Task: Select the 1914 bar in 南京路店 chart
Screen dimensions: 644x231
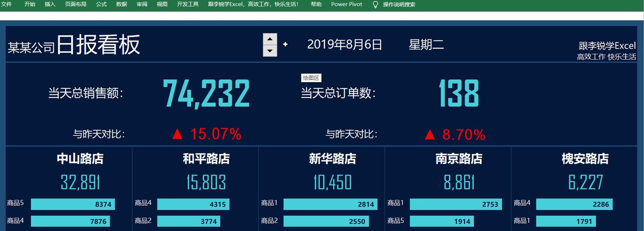Action: tap(442, 221)
